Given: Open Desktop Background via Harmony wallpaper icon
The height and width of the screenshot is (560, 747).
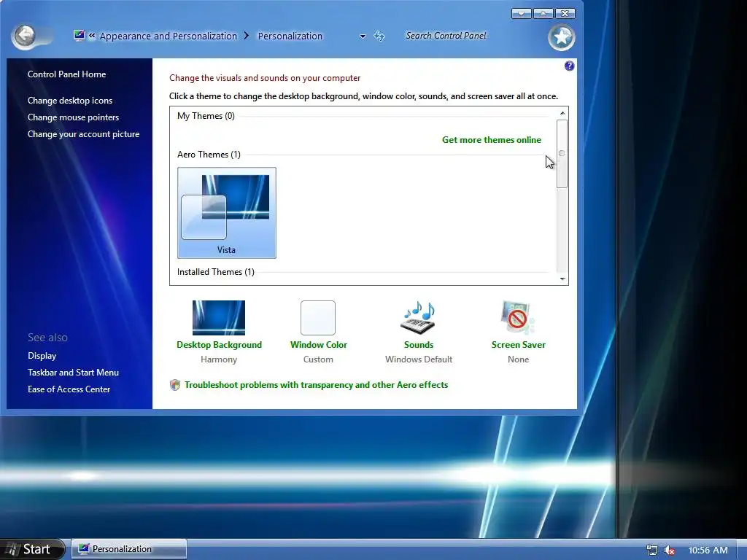Looking at the screenshot, I should coord(219,318).
